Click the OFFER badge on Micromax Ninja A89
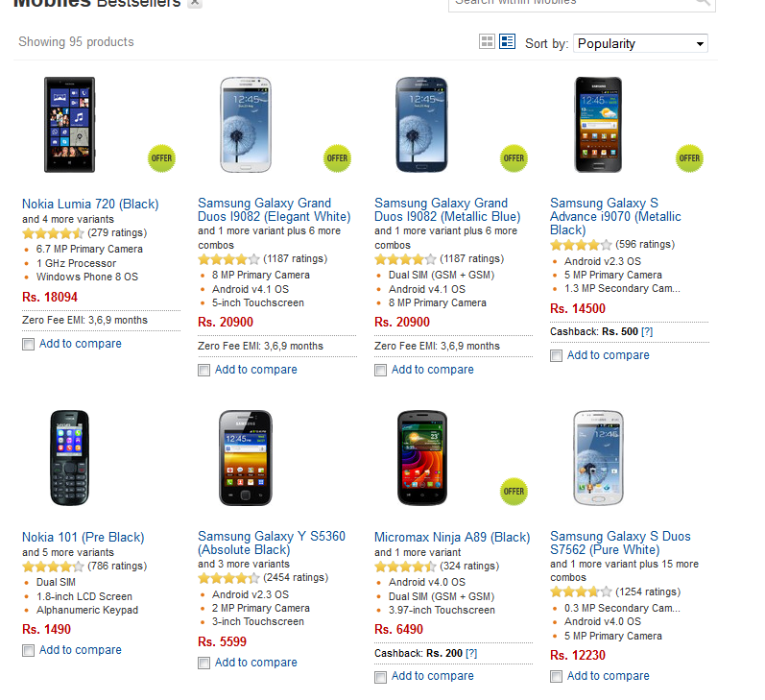The width and height of the screenshot is (765, 700). 514,491
